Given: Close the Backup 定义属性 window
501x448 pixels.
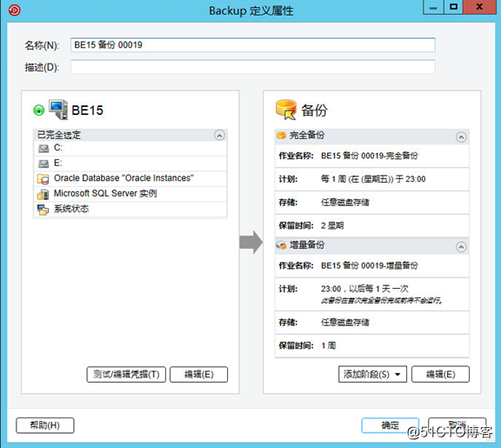Looking at the screenshot, I should pos(479,7).
